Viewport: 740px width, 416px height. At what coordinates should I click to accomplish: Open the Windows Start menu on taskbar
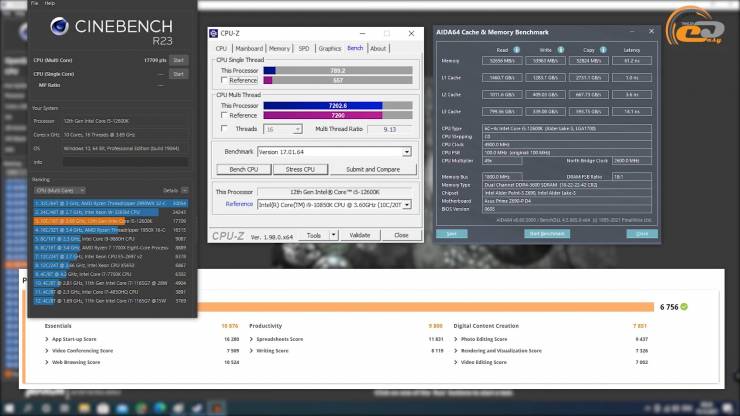point(8,408)
